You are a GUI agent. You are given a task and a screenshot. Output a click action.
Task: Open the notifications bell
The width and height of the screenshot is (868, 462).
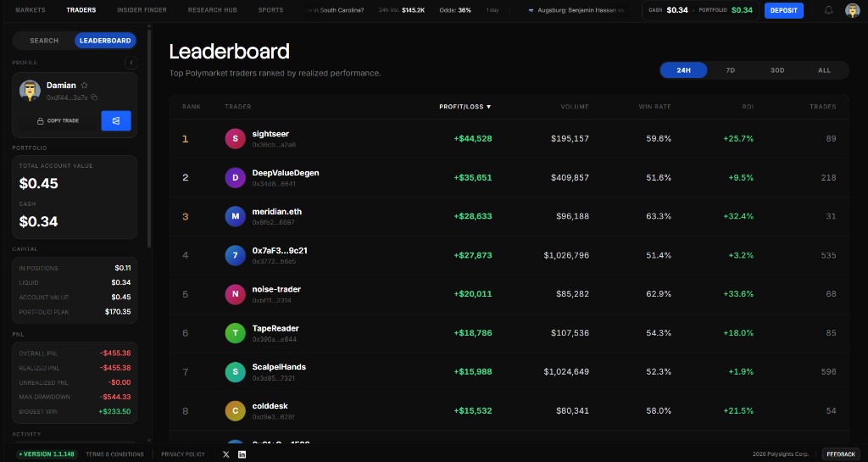click(828, 10)
